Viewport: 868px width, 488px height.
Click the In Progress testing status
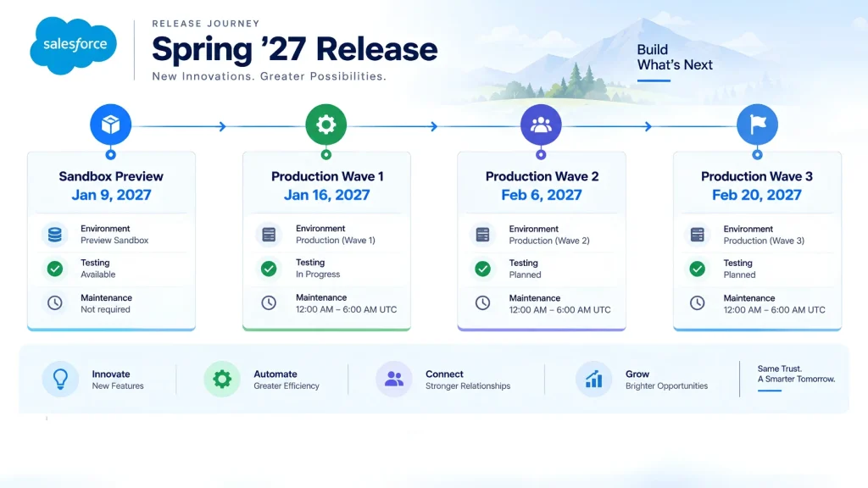pyautogui.click(x=318, y=274)
